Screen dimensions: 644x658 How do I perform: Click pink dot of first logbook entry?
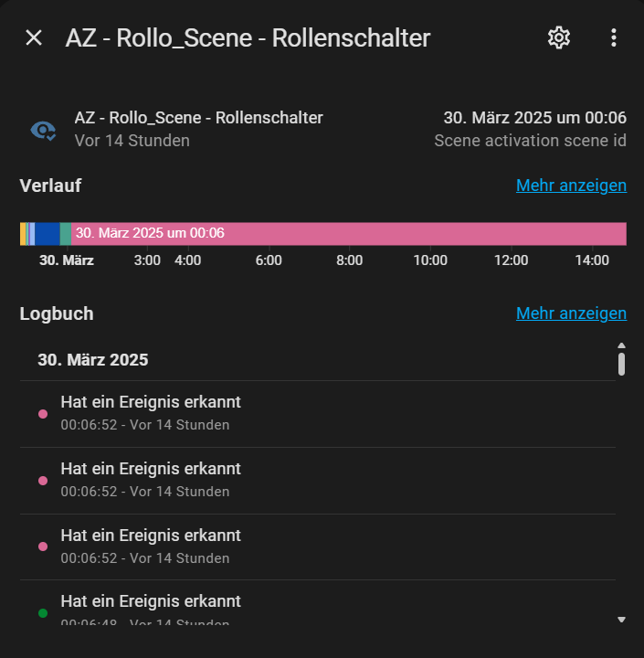(x=43, y=414)
